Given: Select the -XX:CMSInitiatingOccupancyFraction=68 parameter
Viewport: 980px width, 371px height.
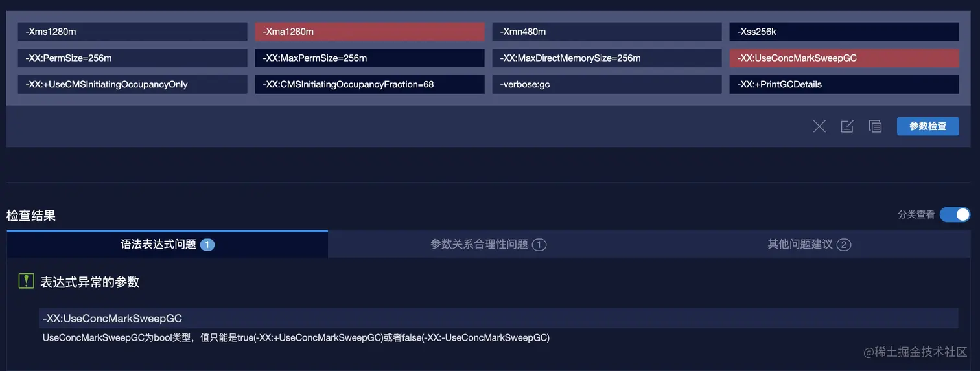Looking at the screenshot, I should click(x=369, y=84).
